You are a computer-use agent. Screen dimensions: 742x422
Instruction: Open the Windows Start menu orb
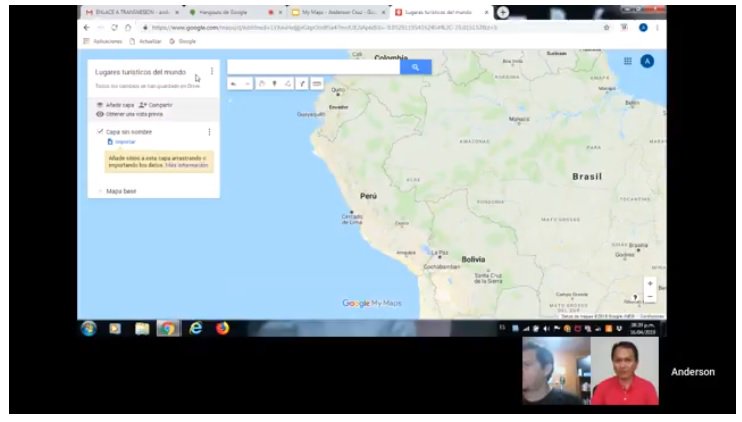point(88,328)
